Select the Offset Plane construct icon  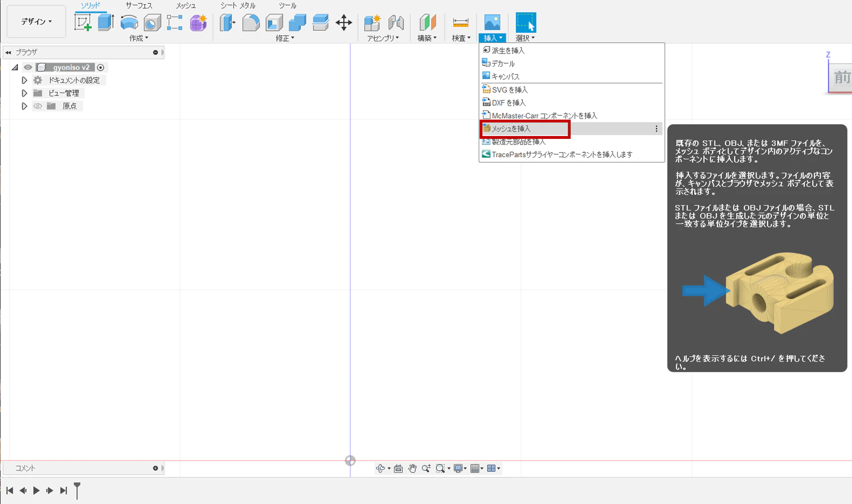click(x=427, y=23)
